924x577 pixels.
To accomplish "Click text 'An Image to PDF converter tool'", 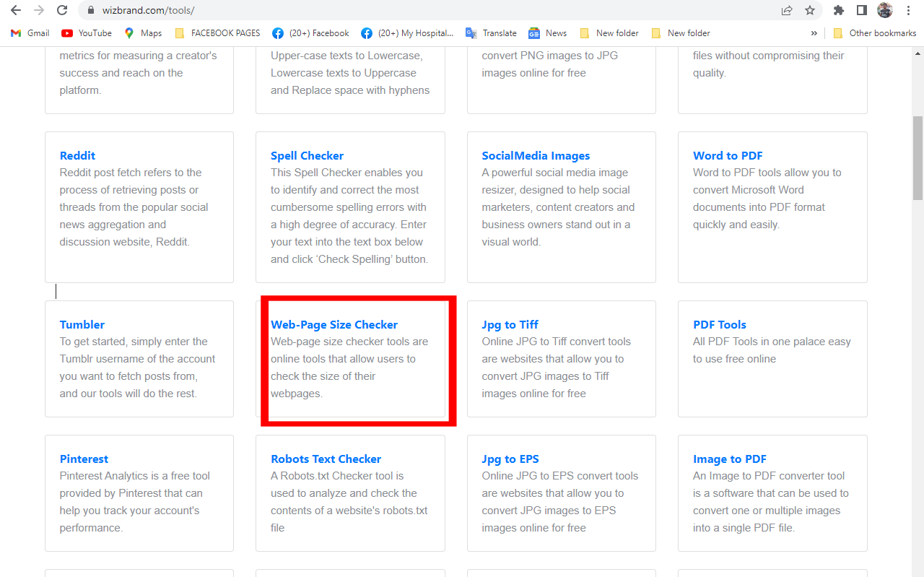I will (769, 476).
